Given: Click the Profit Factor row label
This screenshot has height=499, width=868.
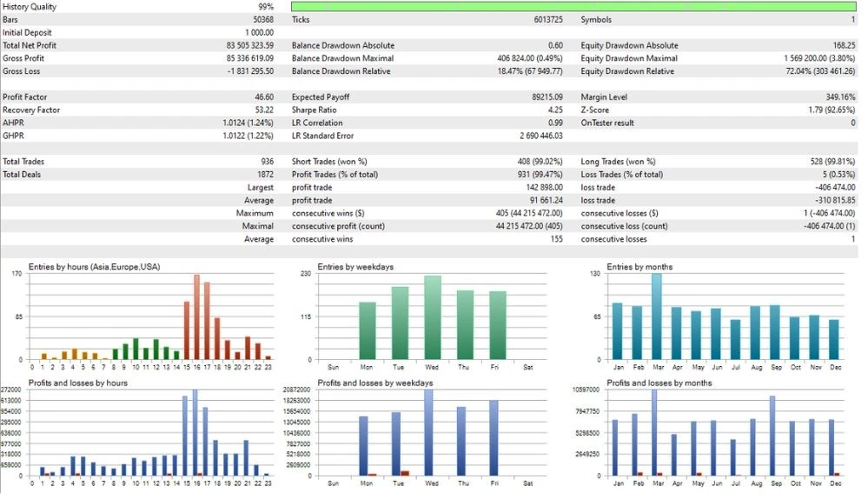Looking at the screenshot, I should (24, 96).
